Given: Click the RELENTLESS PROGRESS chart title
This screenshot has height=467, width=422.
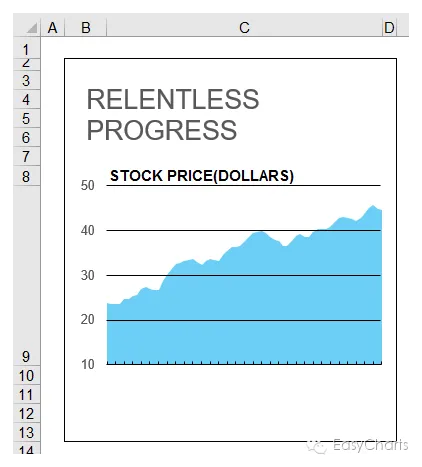Looking at the screenshot, I should point(173,114).
